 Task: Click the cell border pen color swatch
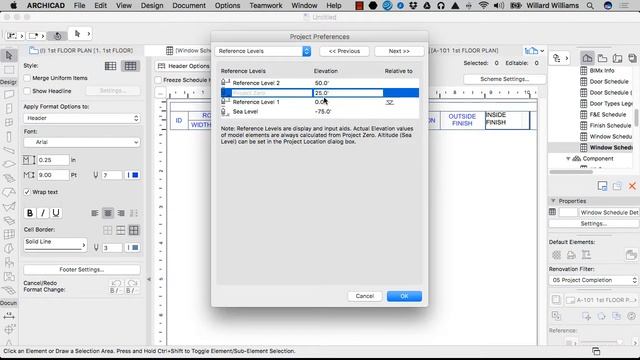pos(133,248)
